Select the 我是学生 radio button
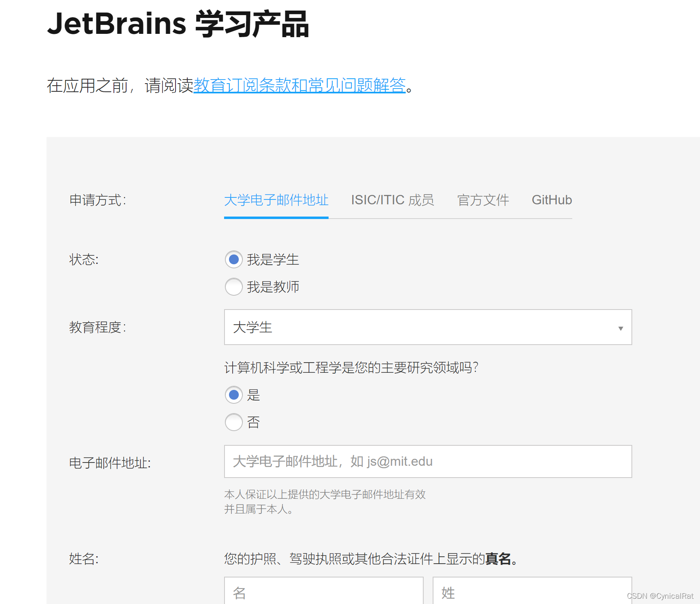Screen dimensions: 700x604 pos(234,259)
